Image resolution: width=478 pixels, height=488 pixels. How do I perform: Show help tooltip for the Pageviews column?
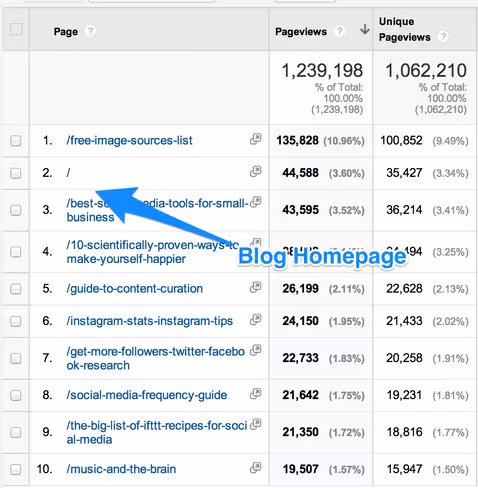click(339, 32)
